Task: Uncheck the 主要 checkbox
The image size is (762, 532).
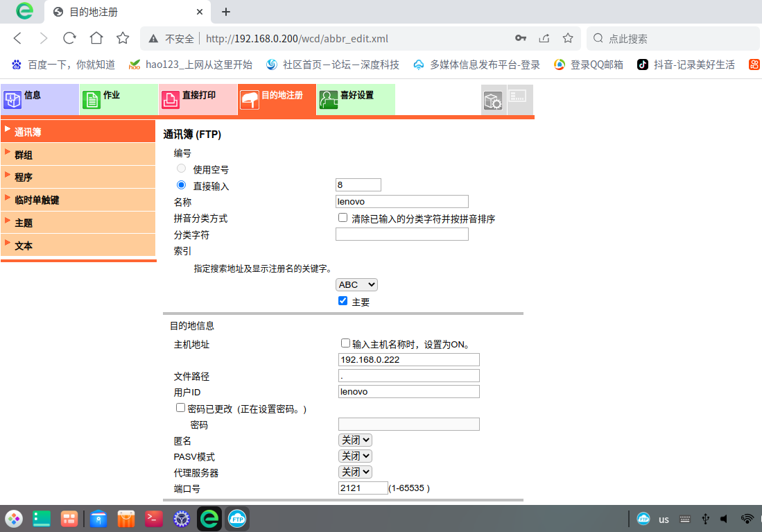Action: [343, 301]
